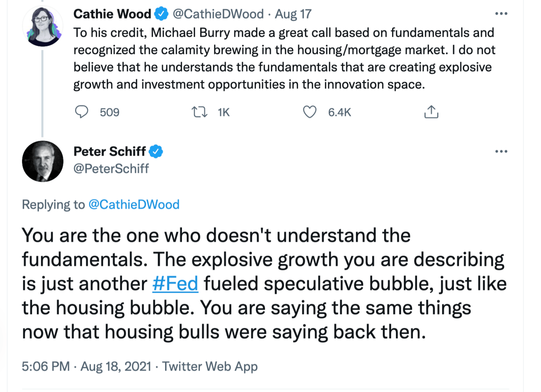Viewport: 541px width, 392px height.
Task: Click Peter Schiff's verified badge
Action: coord(156,151)
